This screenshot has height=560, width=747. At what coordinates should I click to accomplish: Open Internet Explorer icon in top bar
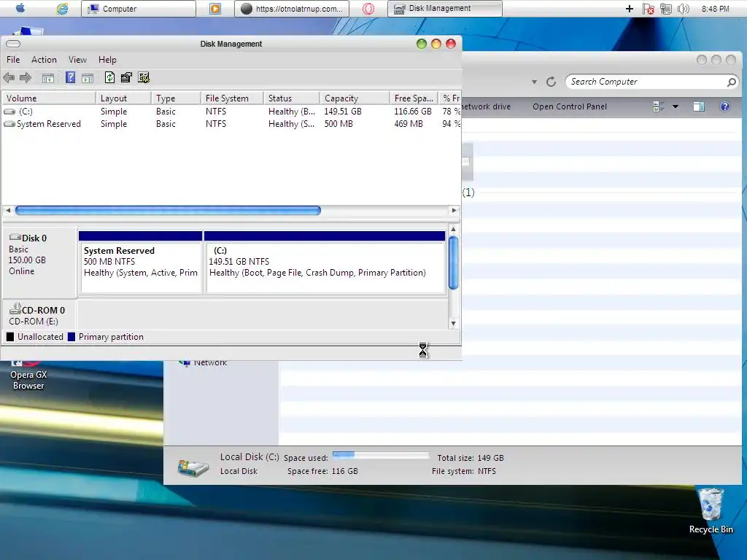62,9
